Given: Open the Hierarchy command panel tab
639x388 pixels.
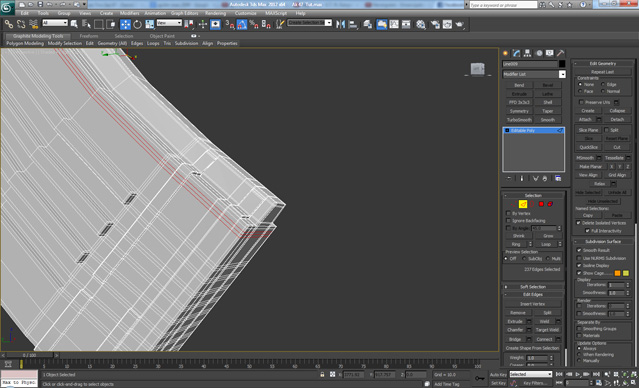Looking at the screenshot, I should point(527,53).
